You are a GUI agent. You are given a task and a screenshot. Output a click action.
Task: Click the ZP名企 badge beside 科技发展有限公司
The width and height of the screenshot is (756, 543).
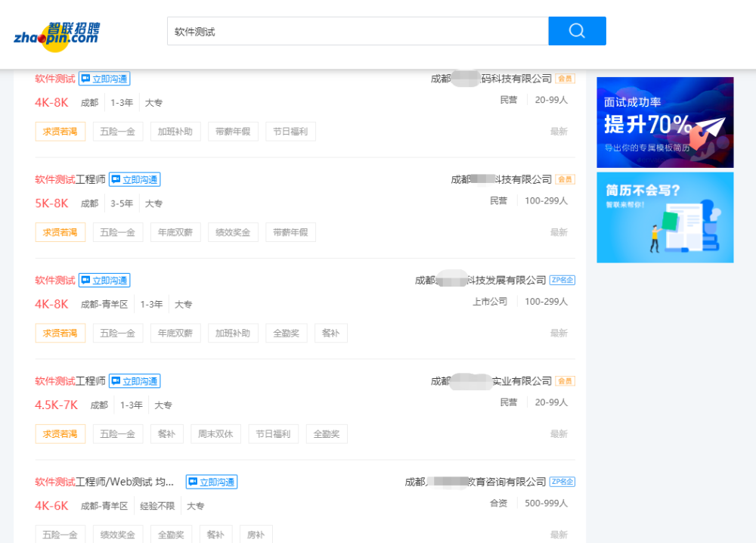coord(562,280)
